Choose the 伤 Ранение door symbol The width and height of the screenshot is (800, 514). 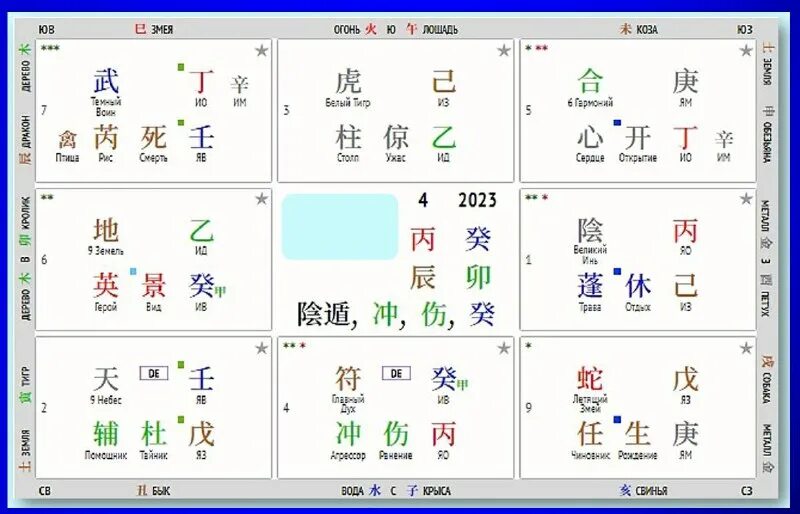(x=396, y=434)
